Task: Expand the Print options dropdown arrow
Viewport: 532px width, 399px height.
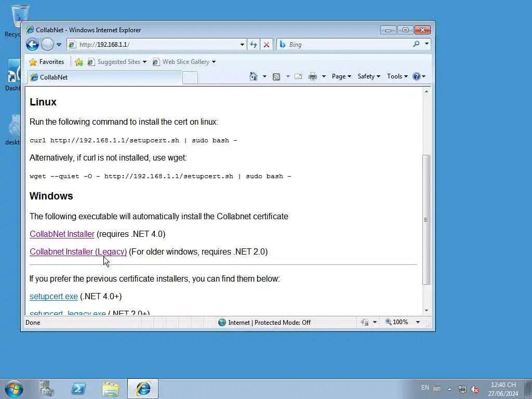Action: [x=324, y=76]
